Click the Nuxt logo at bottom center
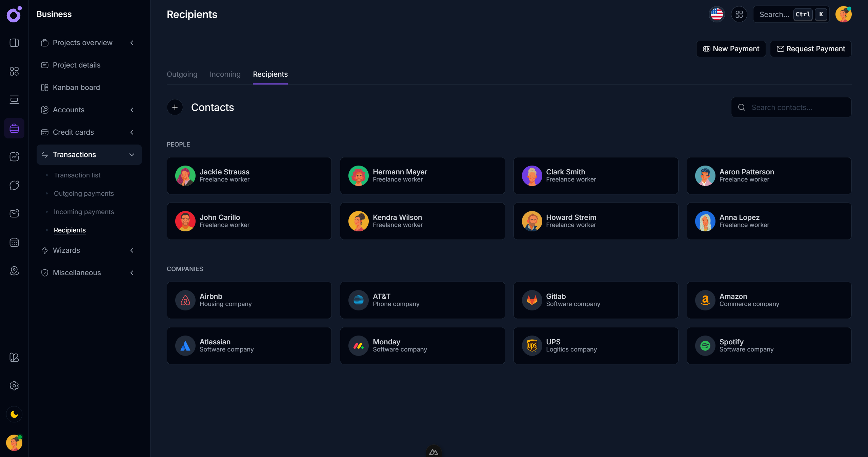Screen dimensions: 868x457 point(433,452)
